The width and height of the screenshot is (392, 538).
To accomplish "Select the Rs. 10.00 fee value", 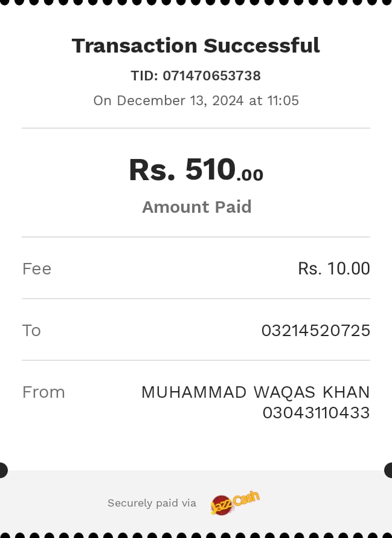I will pos(333,268).
